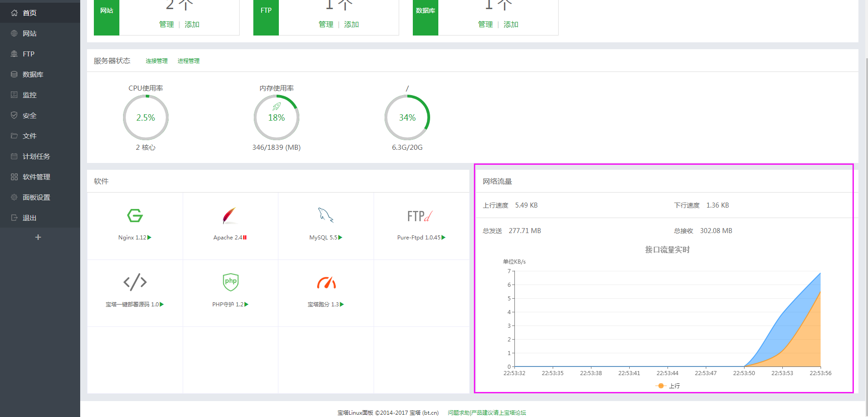Open 面板设置 in the sidebar menu
The height and width of the screenshot is (417, 868).
tap(40, 197)
